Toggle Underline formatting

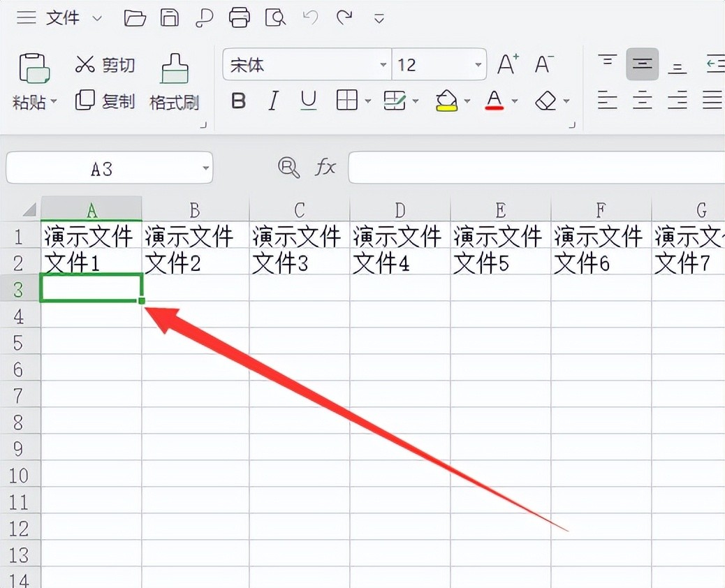[308, 101]
